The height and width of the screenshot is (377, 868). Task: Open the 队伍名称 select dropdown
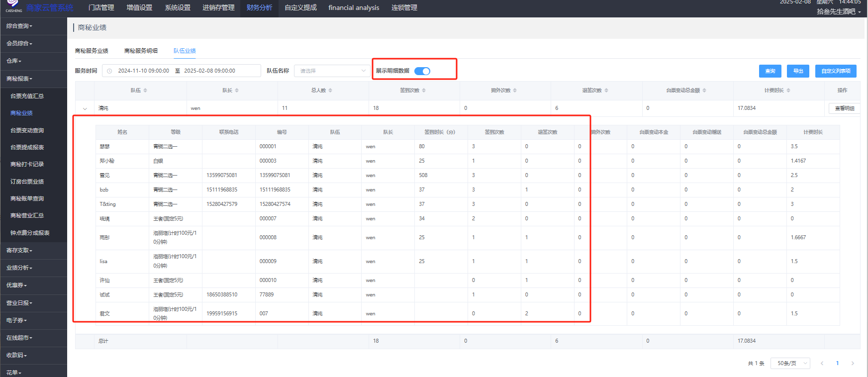pyautogui.click(x=332, y=71)
